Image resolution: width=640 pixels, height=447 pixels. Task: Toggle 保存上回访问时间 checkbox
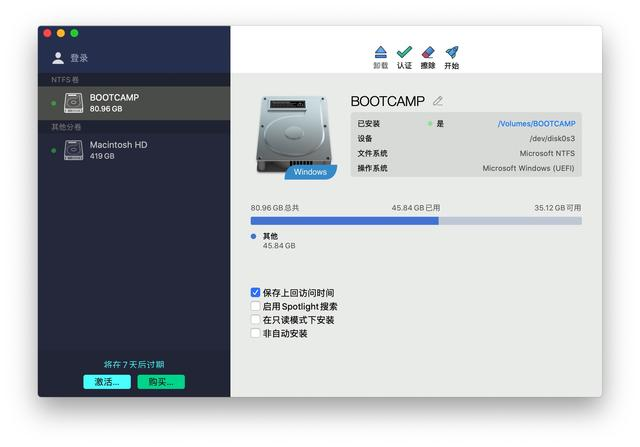255,292
